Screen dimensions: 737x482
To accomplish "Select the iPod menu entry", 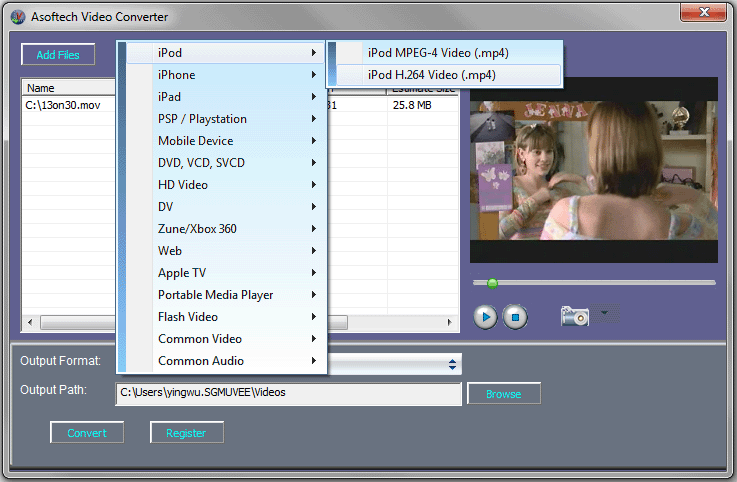I will (x=225, y=53).
